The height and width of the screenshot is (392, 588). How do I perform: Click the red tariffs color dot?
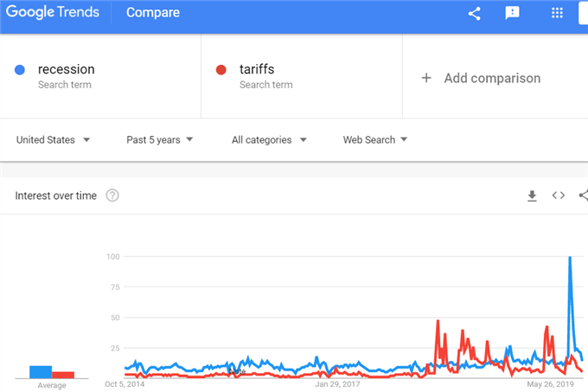pyautogui.click(x=220, y=70)
